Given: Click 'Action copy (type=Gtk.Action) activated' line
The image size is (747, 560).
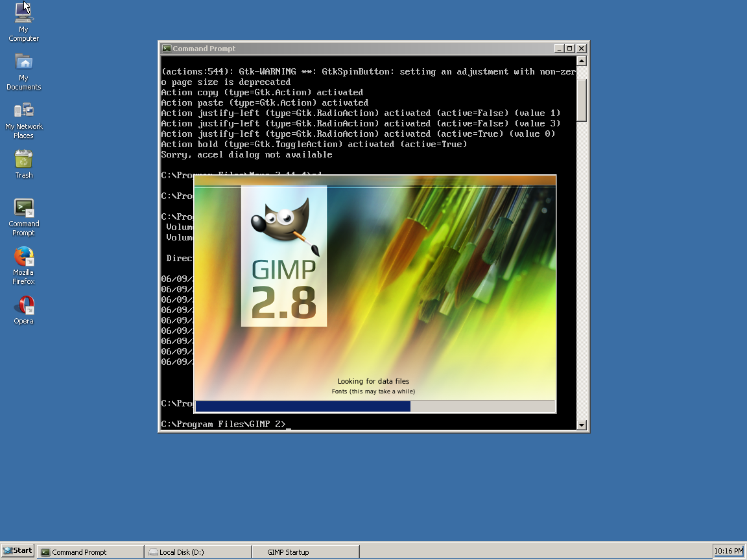Looking at the screenshot, I should (262, 93).
